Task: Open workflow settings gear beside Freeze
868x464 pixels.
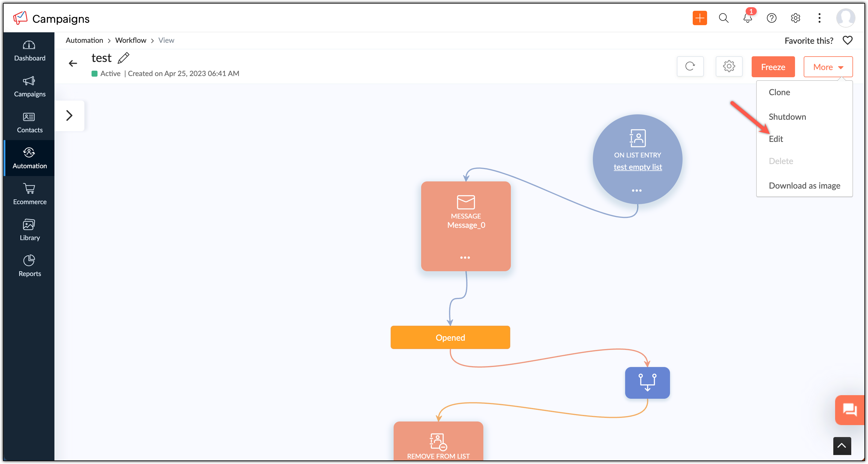Action: pyautogui.click(x=729, y=66)
